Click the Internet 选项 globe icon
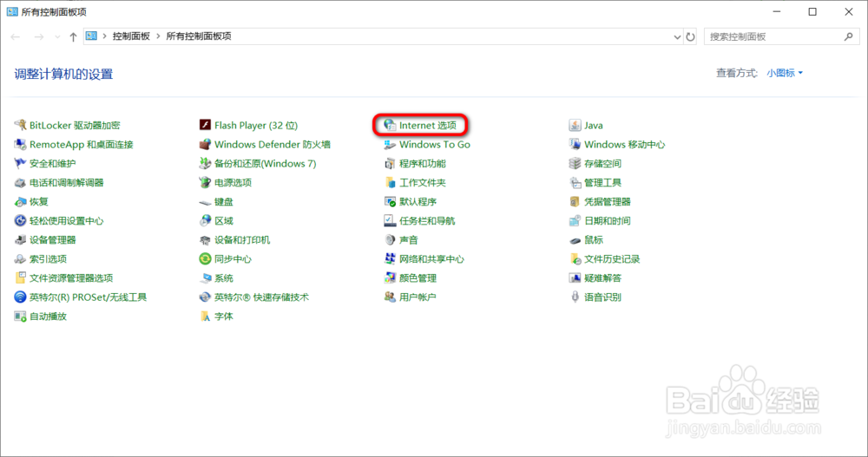This screenshot has width=868, height=457. [391, 125]
